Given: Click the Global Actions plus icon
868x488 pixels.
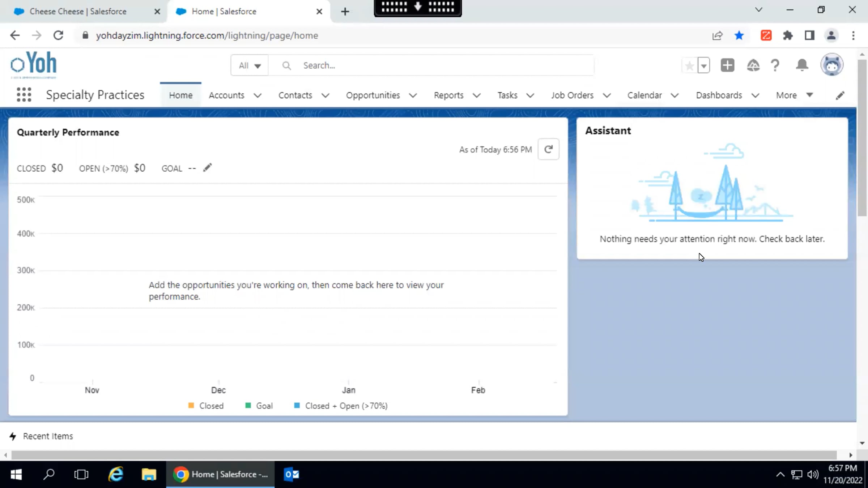Looking at the screenshot, I should coord(727,65).
